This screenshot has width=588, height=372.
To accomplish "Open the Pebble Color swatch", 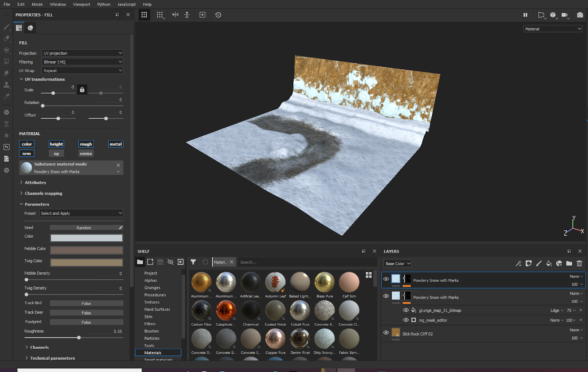I will (86, 250).
